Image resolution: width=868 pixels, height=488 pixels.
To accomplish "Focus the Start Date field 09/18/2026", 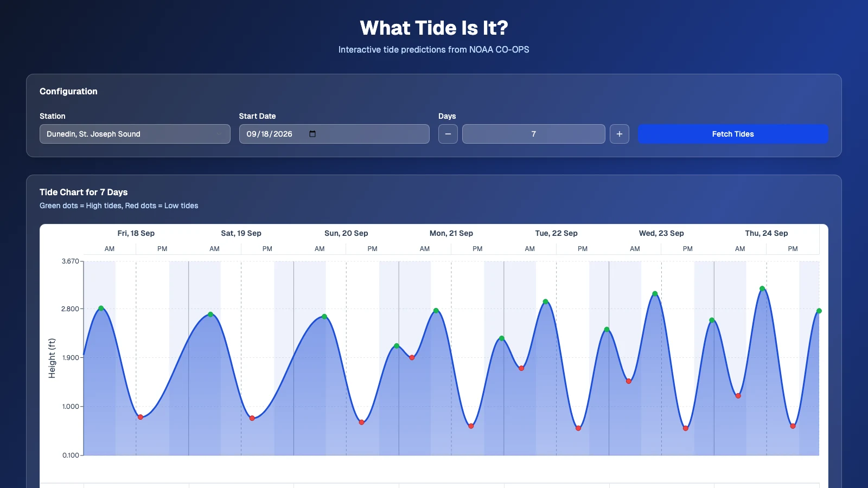I will coord(334,134).
